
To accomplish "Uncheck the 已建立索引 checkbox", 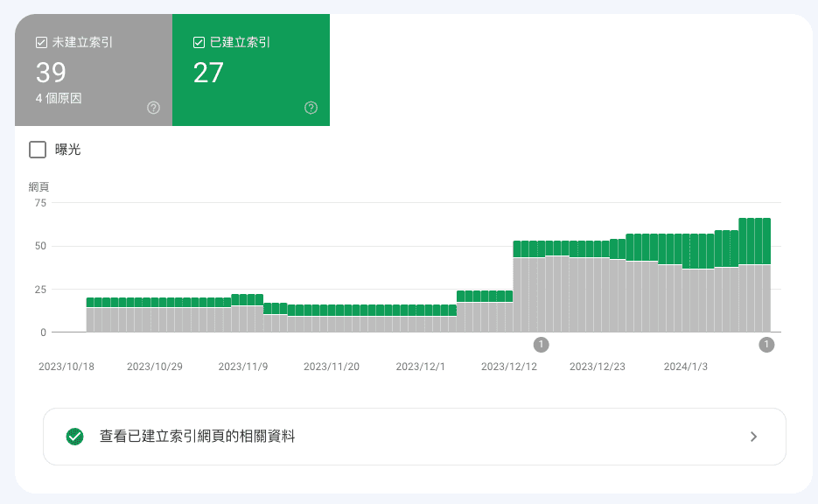I will 199,42.
